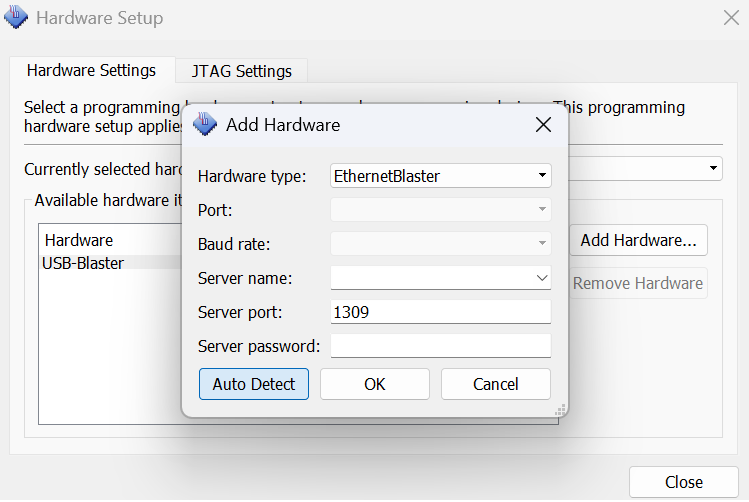The width and height of the screenshot is (749, 502).
Task: Confirm with the OK button
Action: (375, 384)
